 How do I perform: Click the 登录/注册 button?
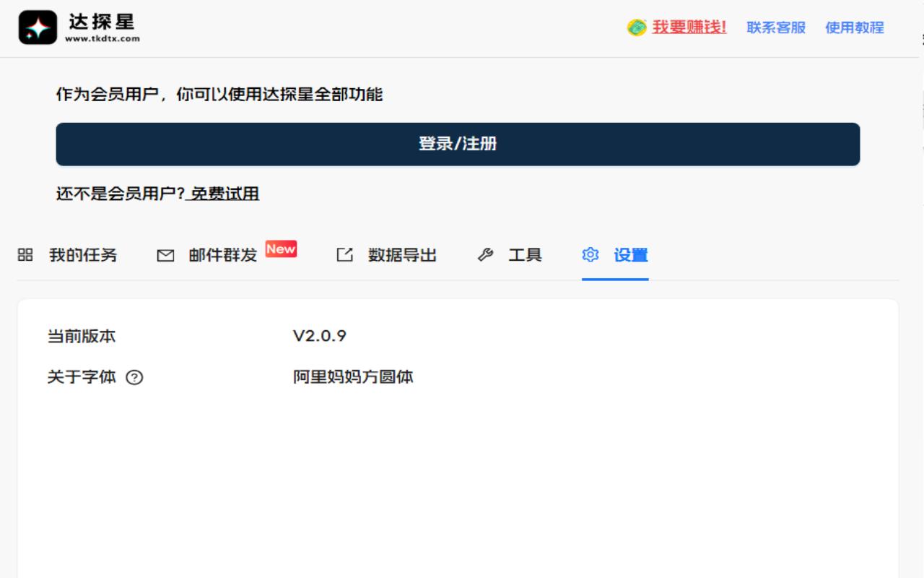click(458, 144)
